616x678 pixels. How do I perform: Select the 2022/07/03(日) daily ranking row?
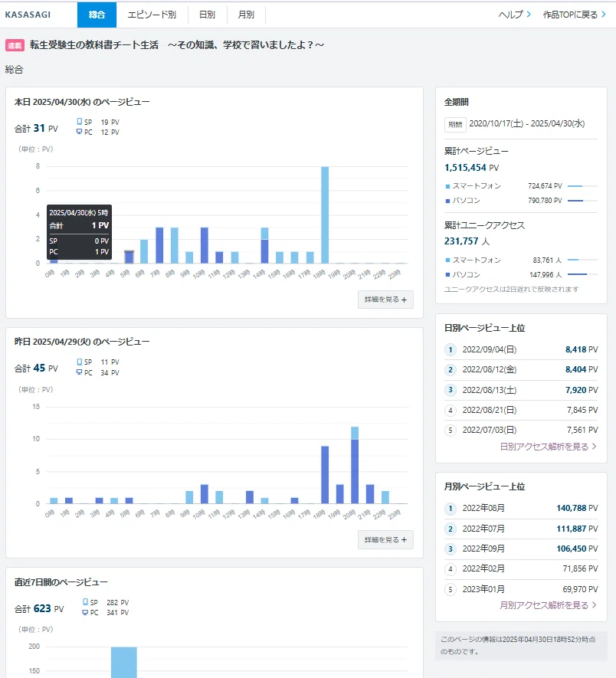point(521,431)
